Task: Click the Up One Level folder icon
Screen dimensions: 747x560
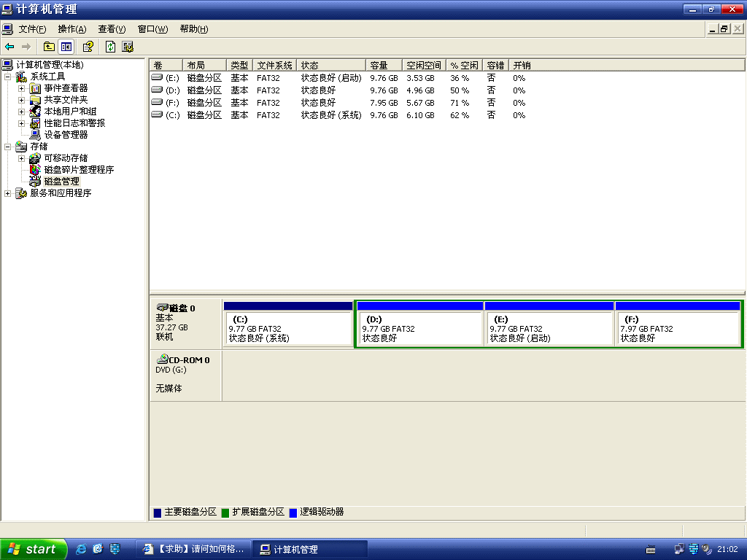Action: coord(49,47)
